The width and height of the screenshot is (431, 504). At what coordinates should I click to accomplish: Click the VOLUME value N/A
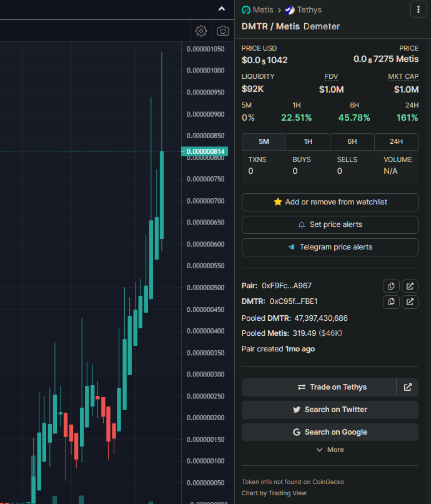[390, 171]
